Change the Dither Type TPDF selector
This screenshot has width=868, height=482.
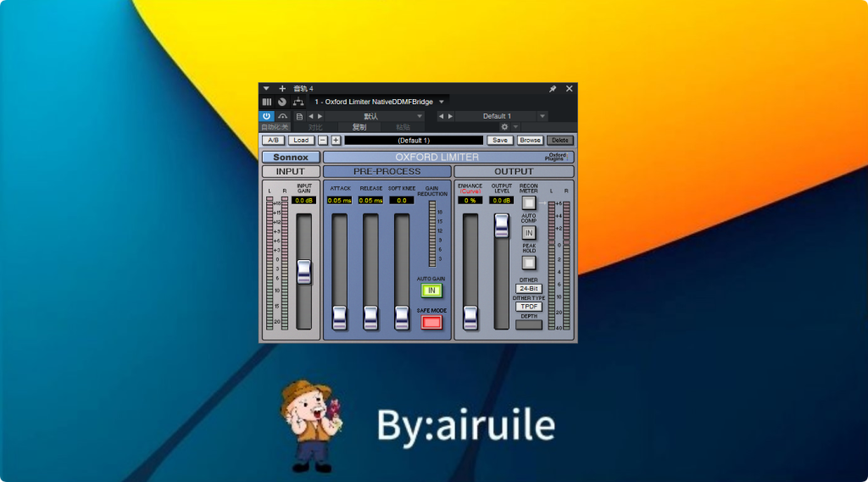[529, 307]
